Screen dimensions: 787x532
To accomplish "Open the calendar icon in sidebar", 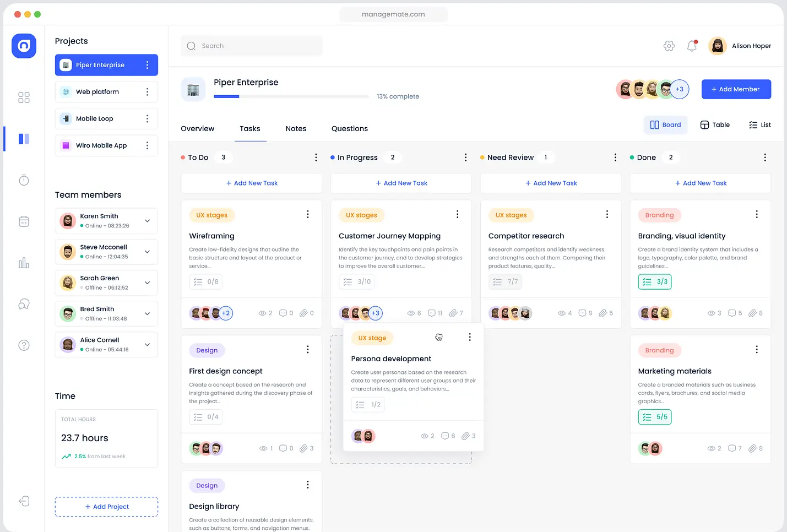I will (24, 221).
